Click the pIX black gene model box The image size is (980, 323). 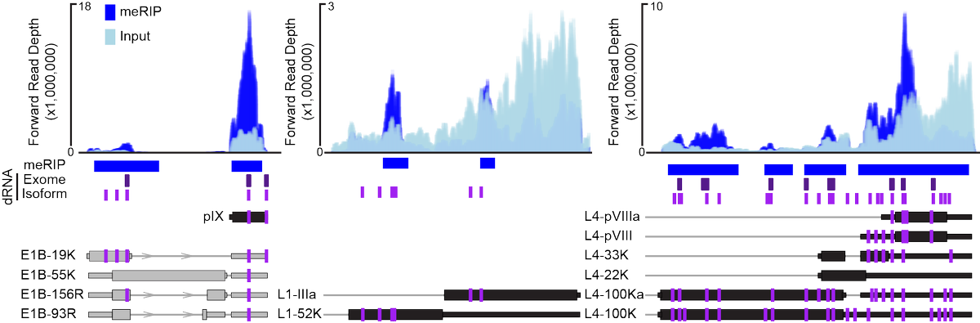[249, 218]
